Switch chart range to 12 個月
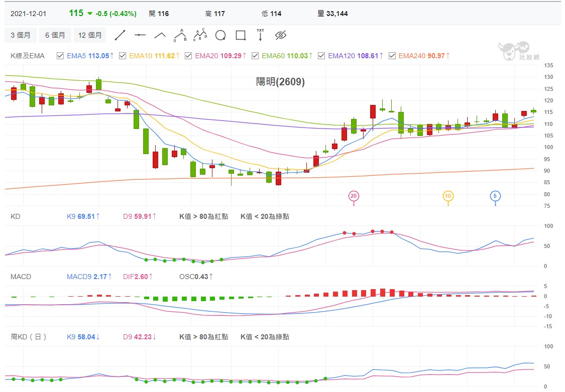 click(x=90, y=35)
